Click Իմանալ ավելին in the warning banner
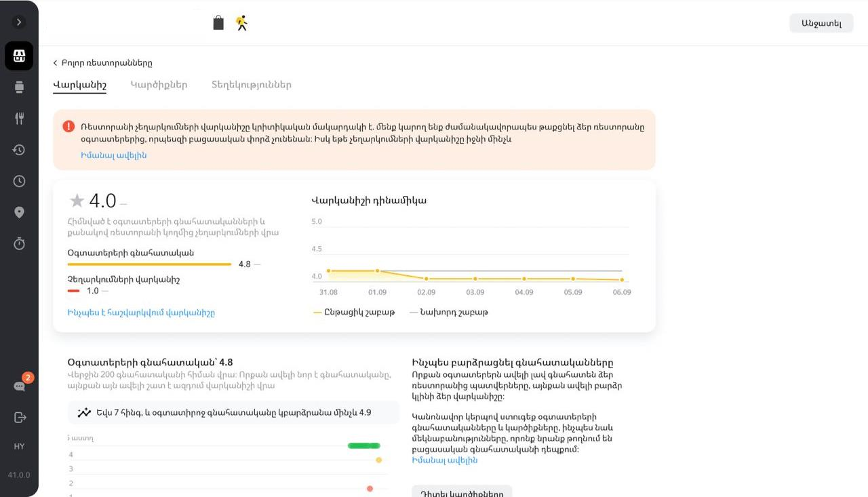 tap(113, 155)
